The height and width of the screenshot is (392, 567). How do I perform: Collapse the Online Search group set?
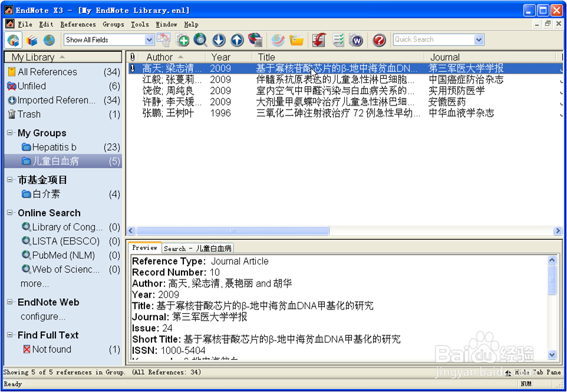pos(10,213)
